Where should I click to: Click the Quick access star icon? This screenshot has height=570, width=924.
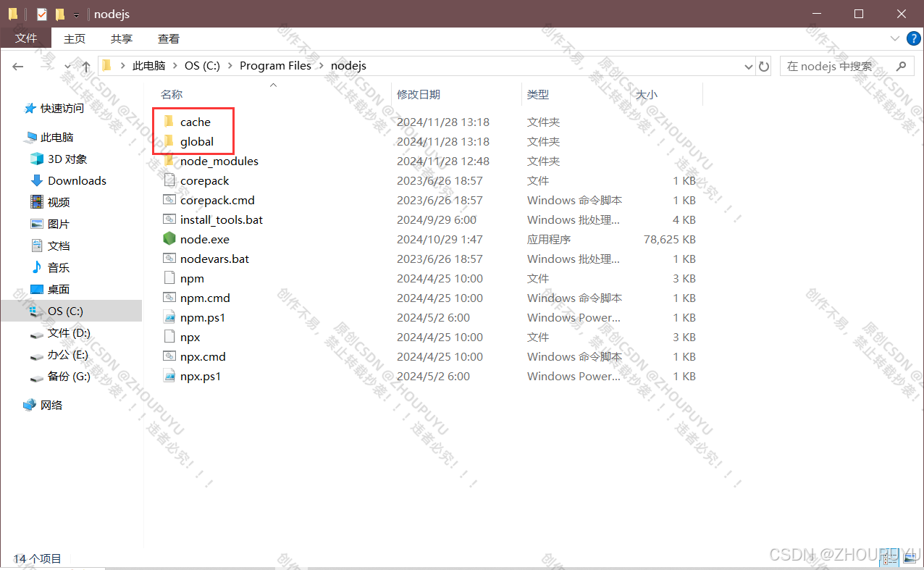(30, 108)
